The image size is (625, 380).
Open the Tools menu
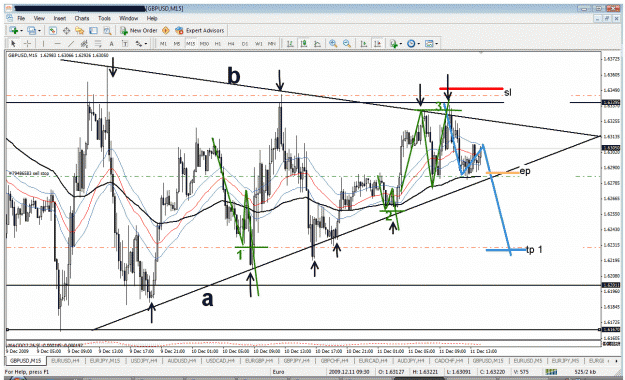pyautogui.click(x=104, y=18)
